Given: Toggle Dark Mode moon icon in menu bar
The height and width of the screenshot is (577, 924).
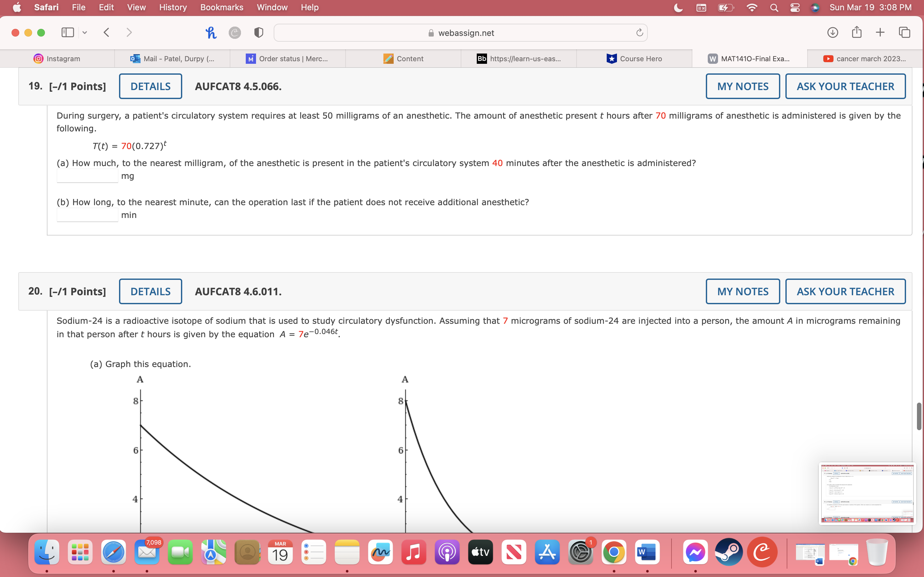Looking at the screenshot, I should click(678, 7).
